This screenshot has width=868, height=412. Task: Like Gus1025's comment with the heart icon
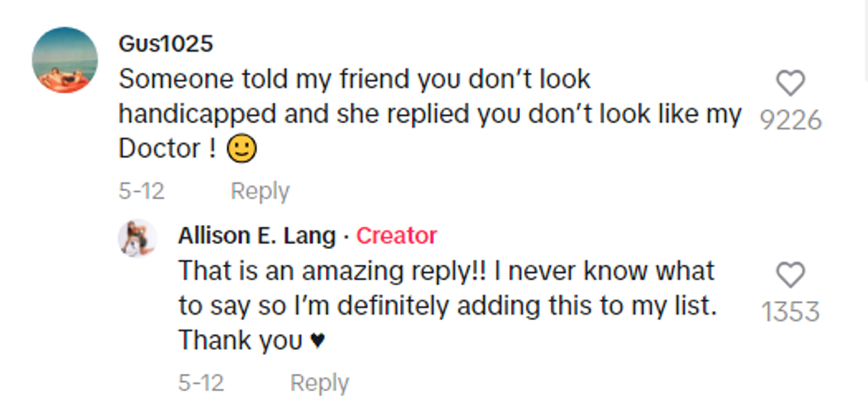pos(790,84)
